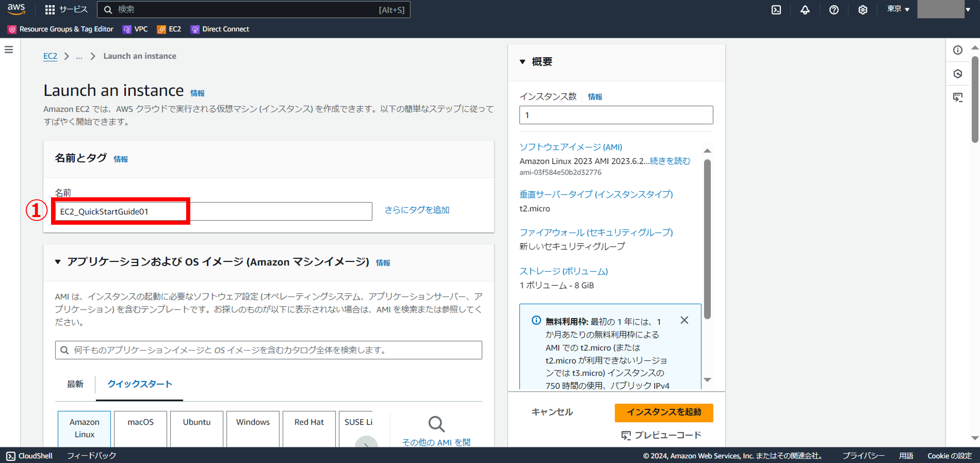Click インスタンスを起動 button
The height and width of the screenshot is (463, 980).
click(x=664, y=412)
